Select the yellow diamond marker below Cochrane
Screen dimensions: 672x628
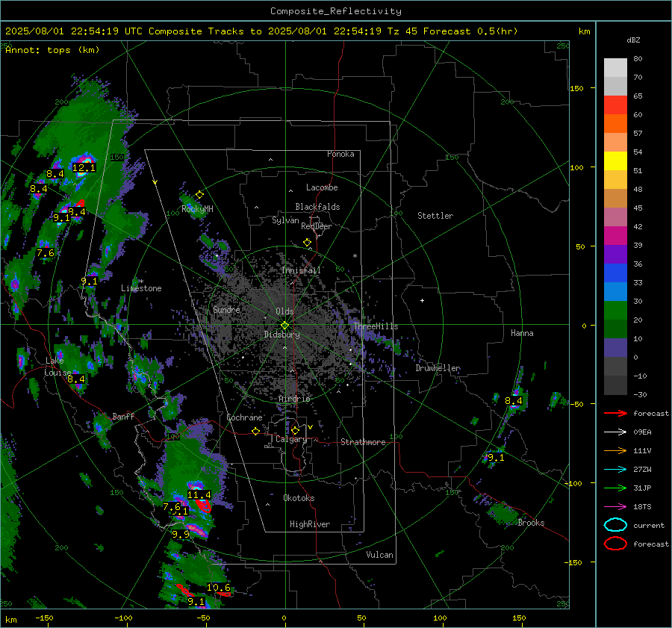pyautogui.click(x=256, y=432)
